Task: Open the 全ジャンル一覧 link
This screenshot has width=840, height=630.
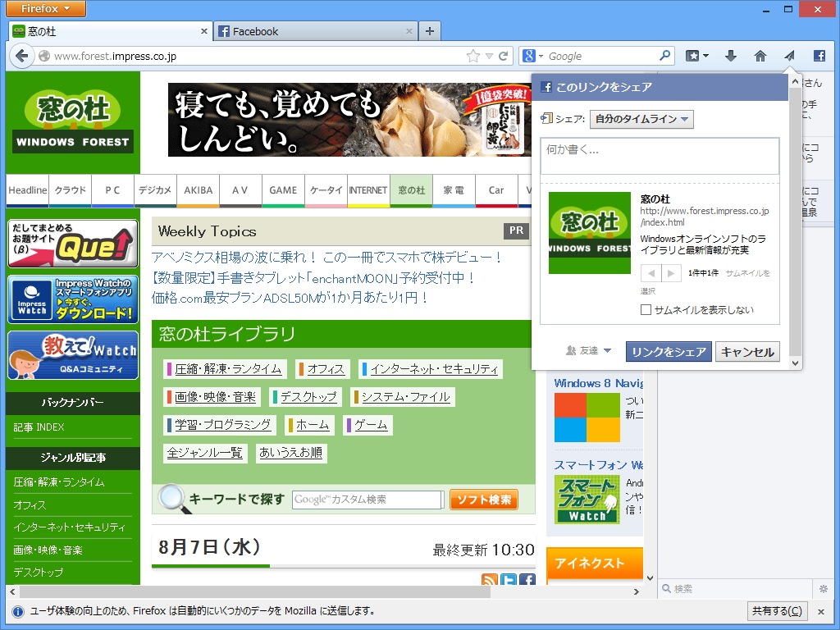Action: coord(204,453)
